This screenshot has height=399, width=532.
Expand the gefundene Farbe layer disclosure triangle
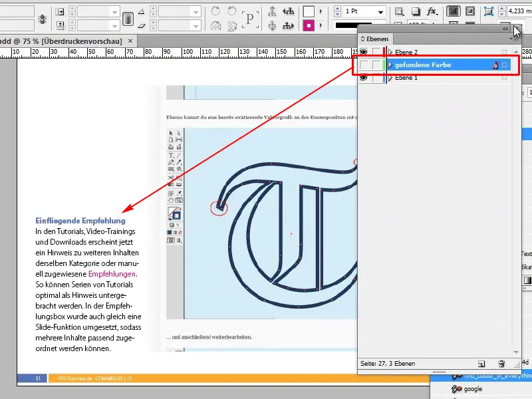[391, 65]
